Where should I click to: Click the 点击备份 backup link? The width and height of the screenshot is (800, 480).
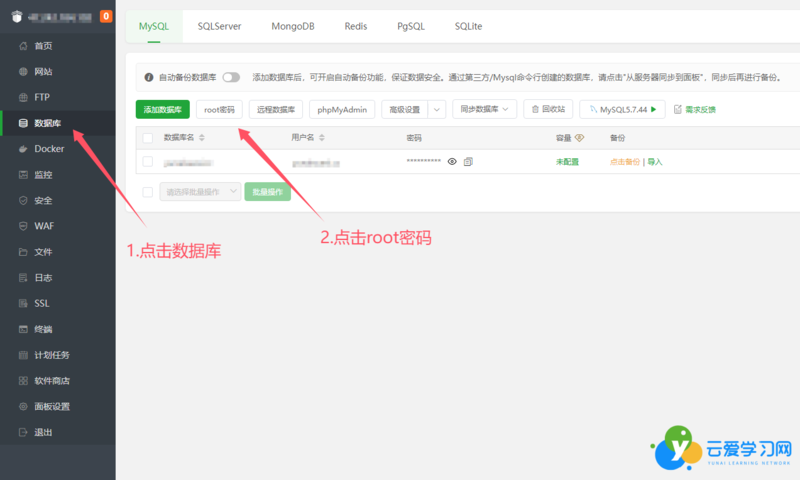tap(624, 162)
